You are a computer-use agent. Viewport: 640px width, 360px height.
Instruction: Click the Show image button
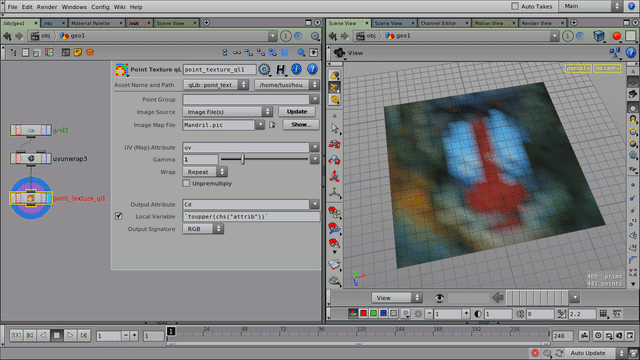click(301, 124)
